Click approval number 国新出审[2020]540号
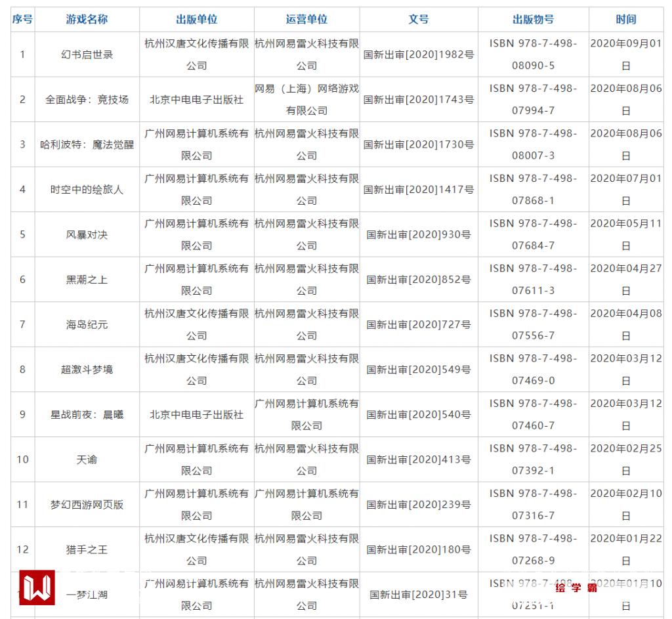 (419, 414)
